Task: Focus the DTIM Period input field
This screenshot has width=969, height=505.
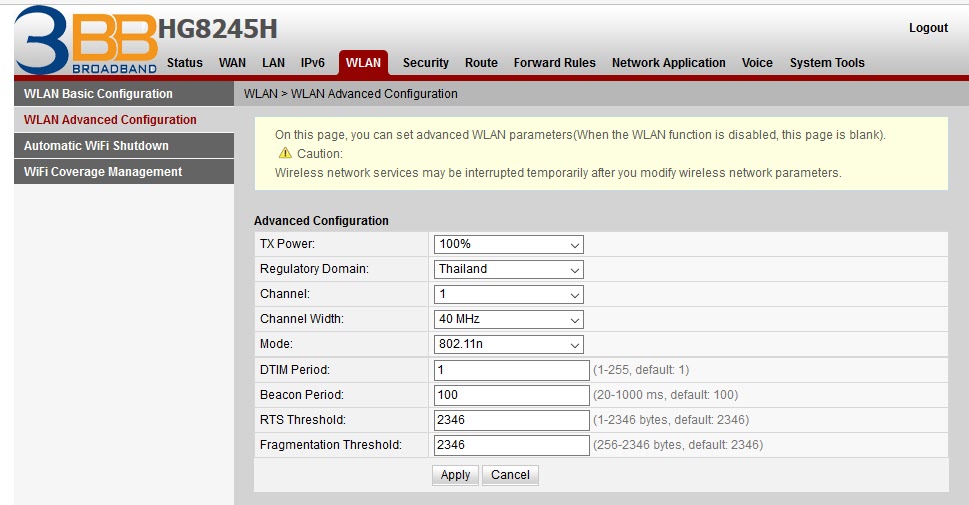Action: 511,370
